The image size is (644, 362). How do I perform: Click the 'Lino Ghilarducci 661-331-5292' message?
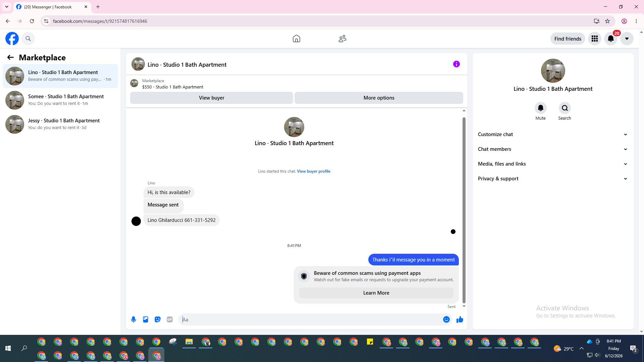(181, 220)
